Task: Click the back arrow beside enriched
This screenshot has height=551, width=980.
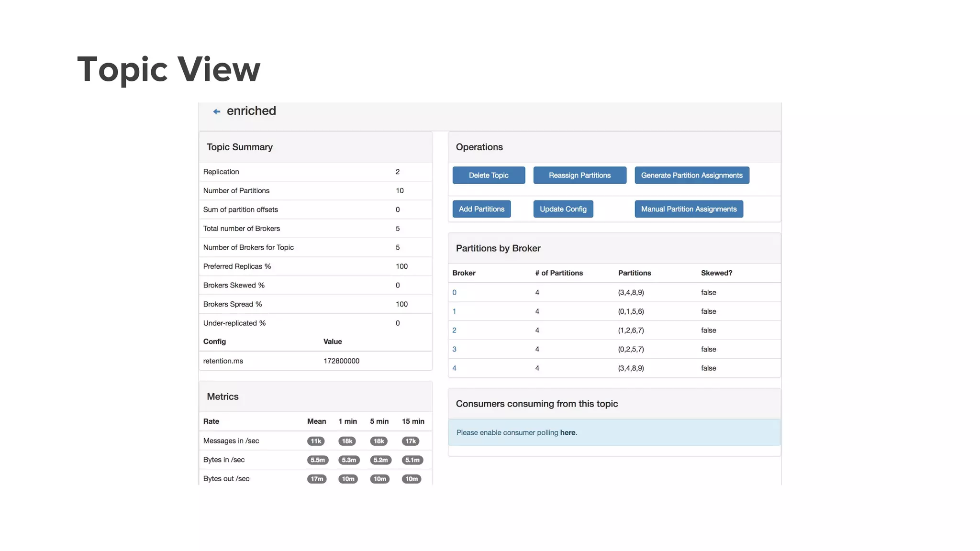Action: point(216,111)
